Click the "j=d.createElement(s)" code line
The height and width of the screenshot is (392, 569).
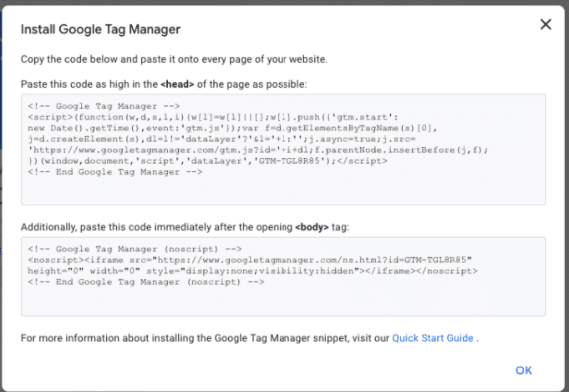click(x=222, y=139)
